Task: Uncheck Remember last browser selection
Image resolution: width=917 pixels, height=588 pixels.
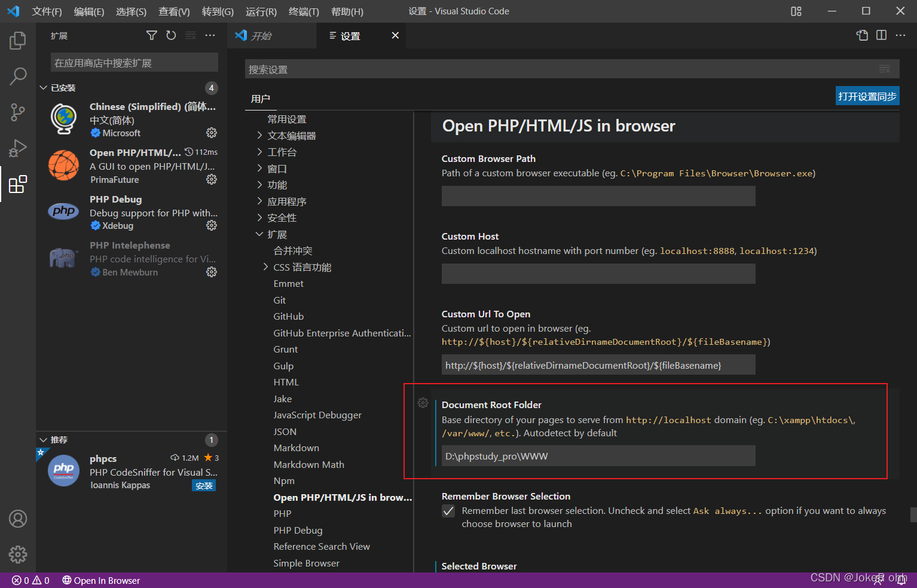Action: pyautogui.click(x=448, y=511)
